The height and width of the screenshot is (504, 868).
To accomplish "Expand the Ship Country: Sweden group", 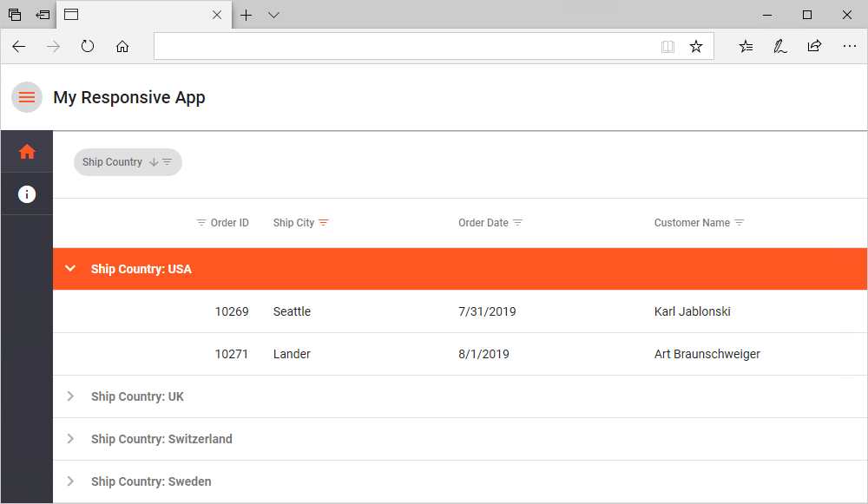I will click(71, 481).
